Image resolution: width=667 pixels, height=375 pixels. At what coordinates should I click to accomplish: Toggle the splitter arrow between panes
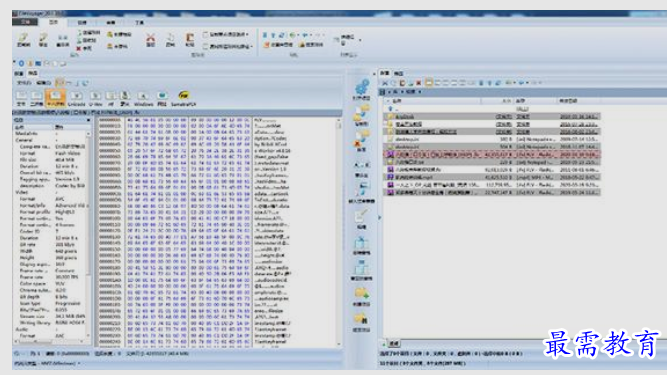pos(379,218)
